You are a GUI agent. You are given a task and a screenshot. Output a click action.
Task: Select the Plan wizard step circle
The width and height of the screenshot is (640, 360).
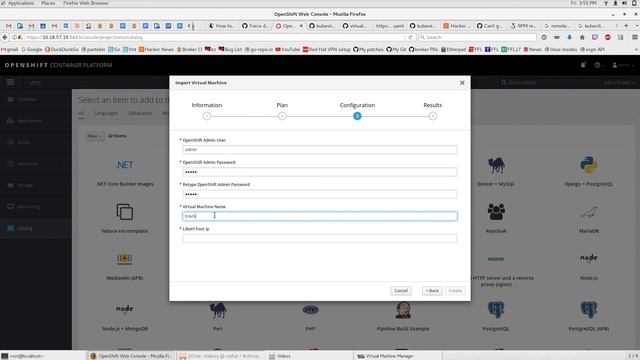tap(282, 116)
